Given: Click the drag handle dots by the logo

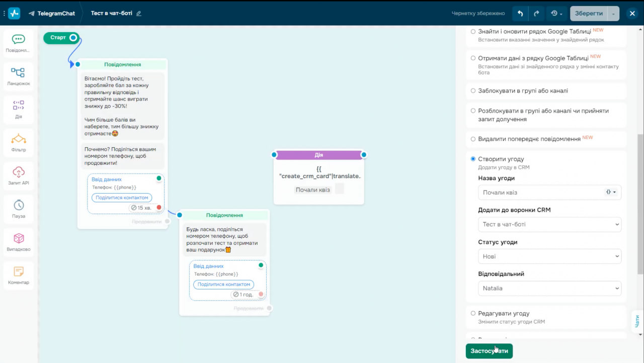Looking at the screenshot, I should tap(4, 14).
